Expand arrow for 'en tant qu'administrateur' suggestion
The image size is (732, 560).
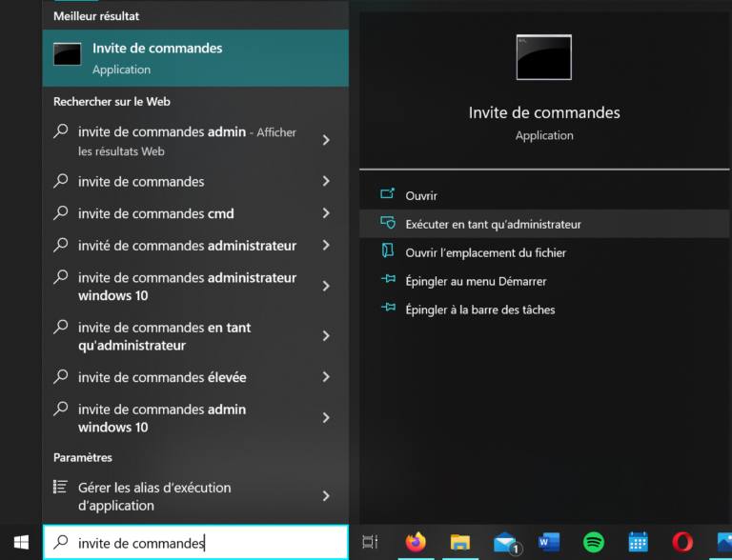pyautogui.click(x=326, y=335)
